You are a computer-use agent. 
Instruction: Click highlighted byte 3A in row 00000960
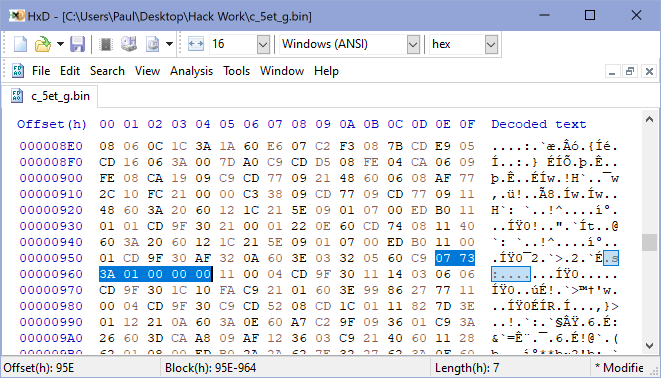[107, 274]
